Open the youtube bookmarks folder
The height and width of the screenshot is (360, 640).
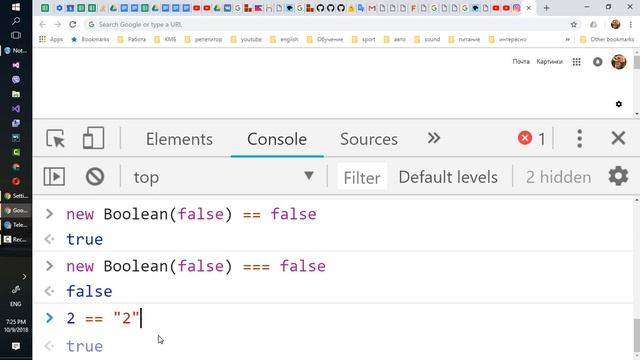(246, 39)
